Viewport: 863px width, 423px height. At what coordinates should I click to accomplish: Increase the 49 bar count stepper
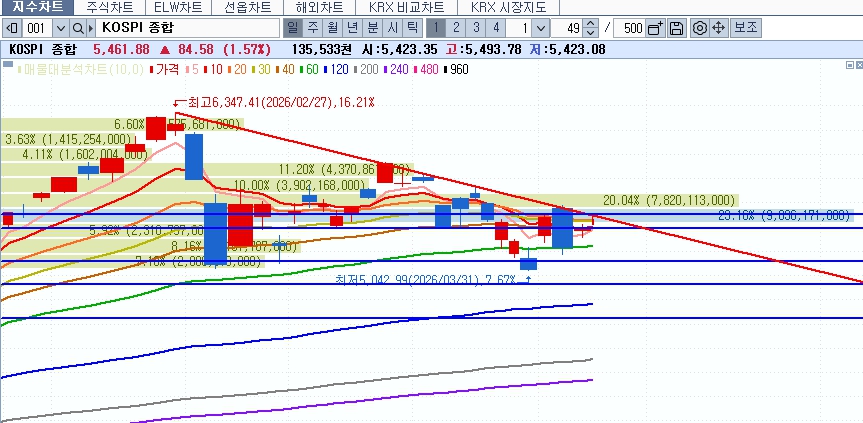tap(590, 24)
